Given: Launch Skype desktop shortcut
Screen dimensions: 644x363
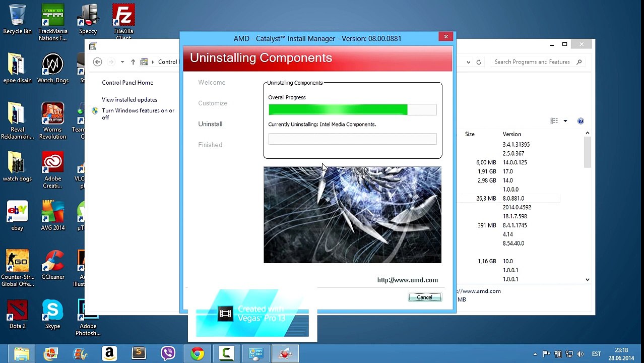Looking at the screenshot, I should (52, 314).
